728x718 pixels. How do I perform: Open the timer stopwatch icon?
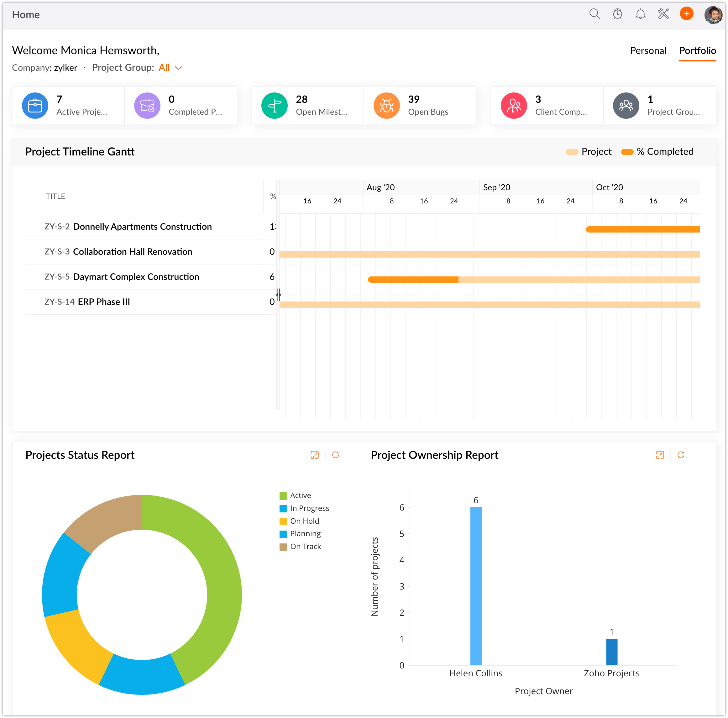(x=617, y=14)
